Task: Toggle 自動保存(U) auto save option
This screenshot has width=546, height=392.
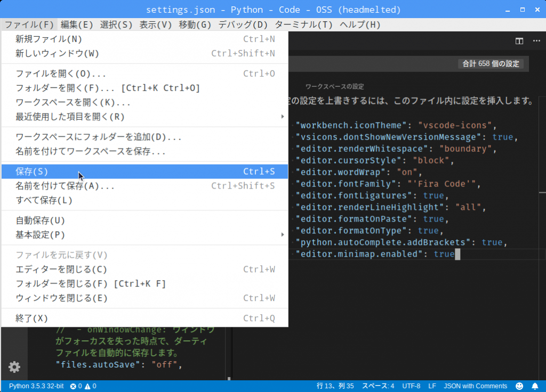Action: click(x=41, y=220)
